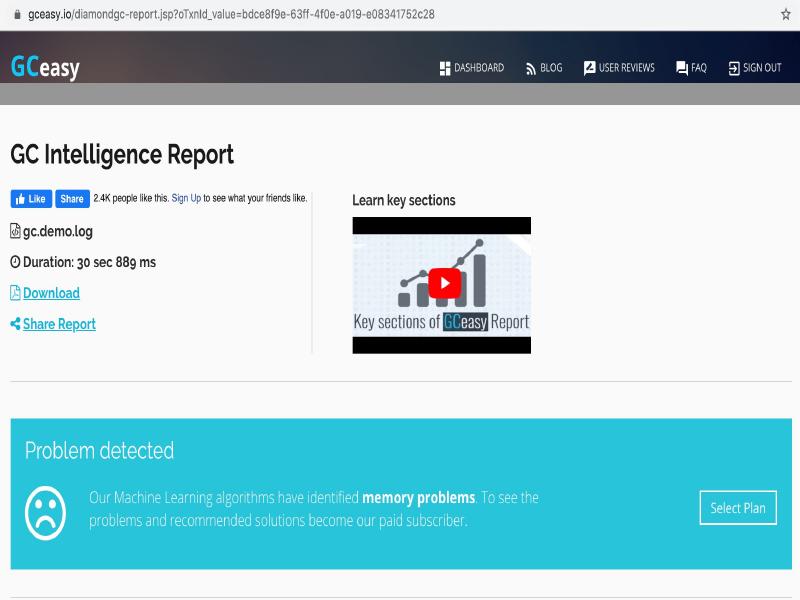This screenshot has width=800, height=600.
Task: Sign out of the GCeasy account
Action: coord(755,68)
